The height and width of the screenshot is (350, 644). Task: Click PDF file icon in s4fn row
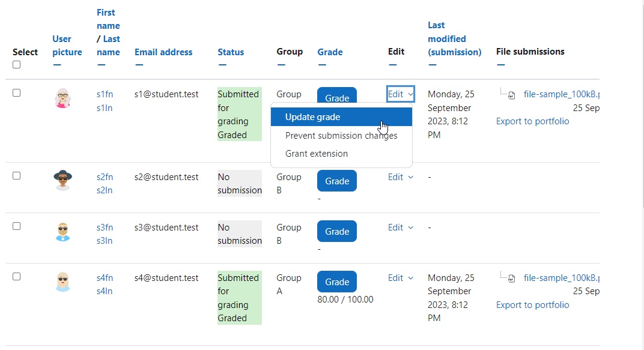(x=511, y=279)
